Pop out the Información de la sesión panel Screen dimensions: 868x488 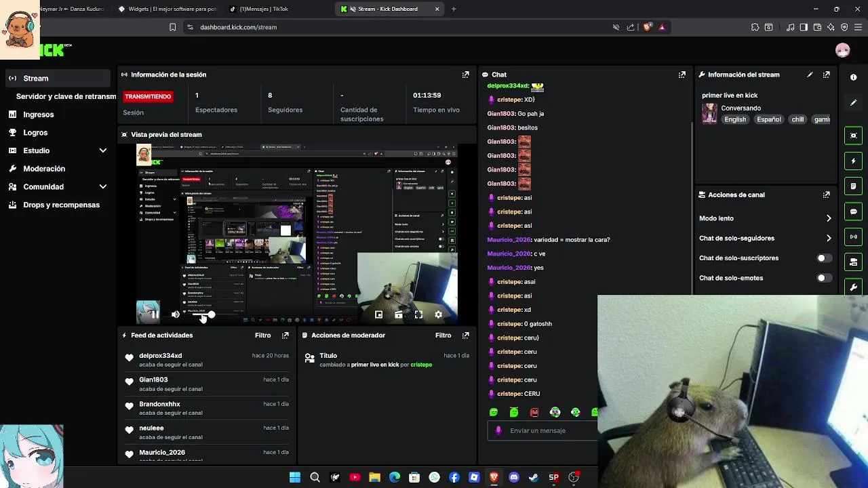(x=465, y=75)
